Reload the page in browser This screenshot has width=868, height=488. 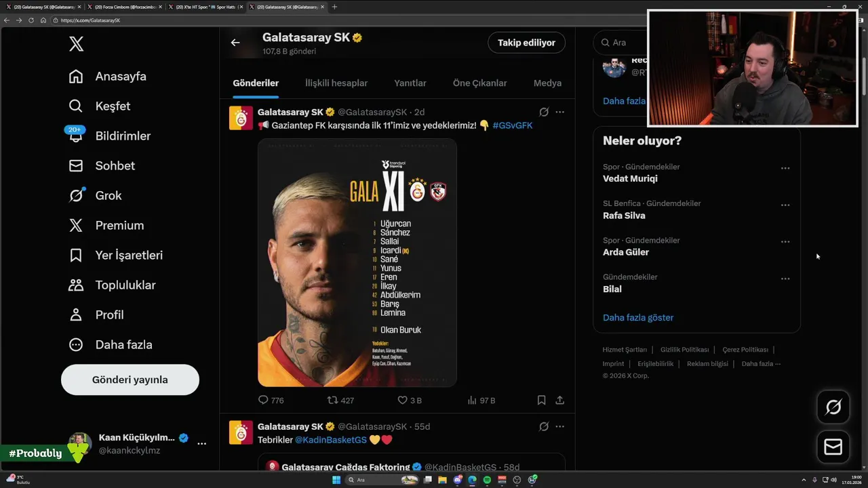[x=31, y=20]
